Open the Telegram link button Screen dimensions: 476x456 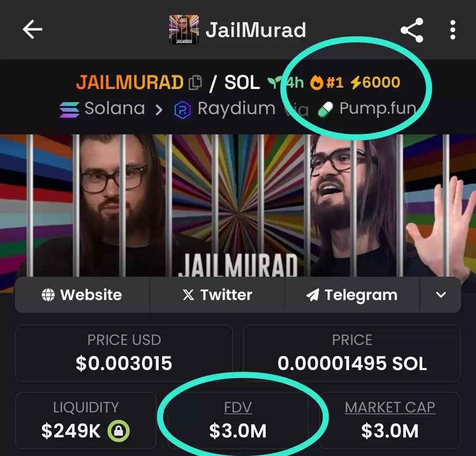pos(352,295)
